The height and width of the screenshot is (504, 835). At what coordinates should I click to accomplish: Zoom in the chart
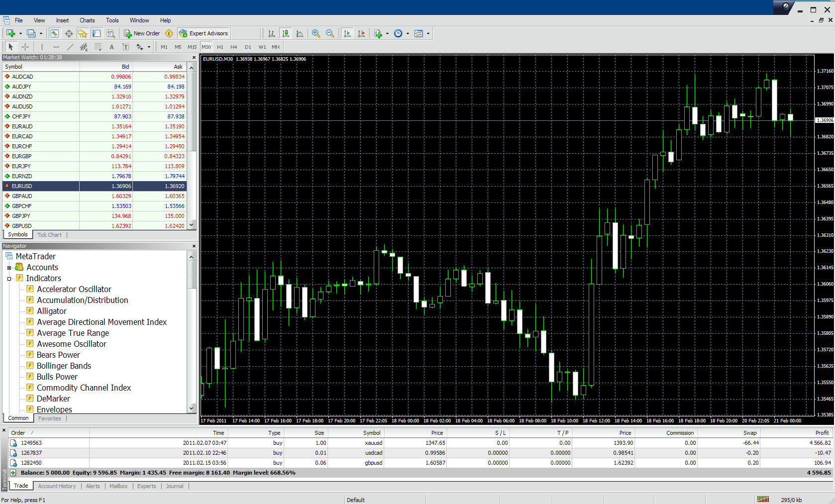[316, 33]
